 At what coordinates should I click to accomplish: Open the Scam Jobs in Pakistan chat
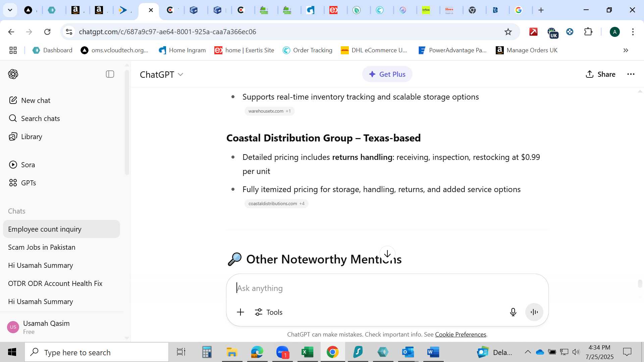[61, 247]
